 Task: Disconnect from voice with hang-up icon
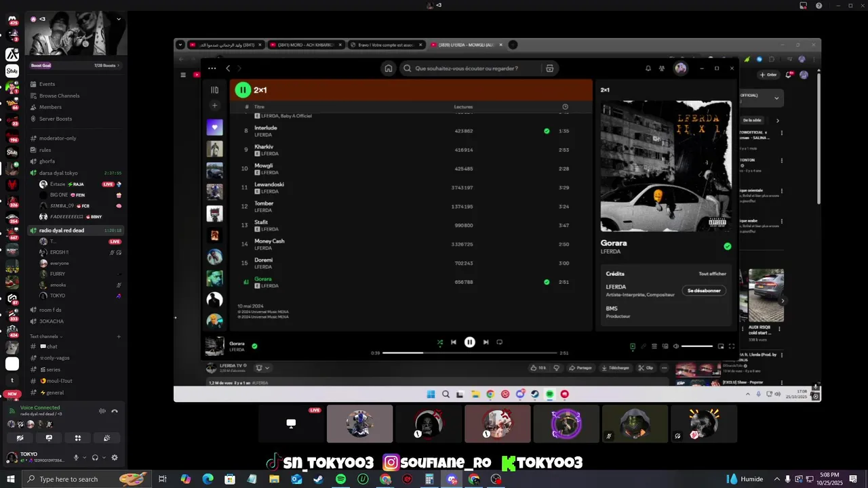[115, 411]
